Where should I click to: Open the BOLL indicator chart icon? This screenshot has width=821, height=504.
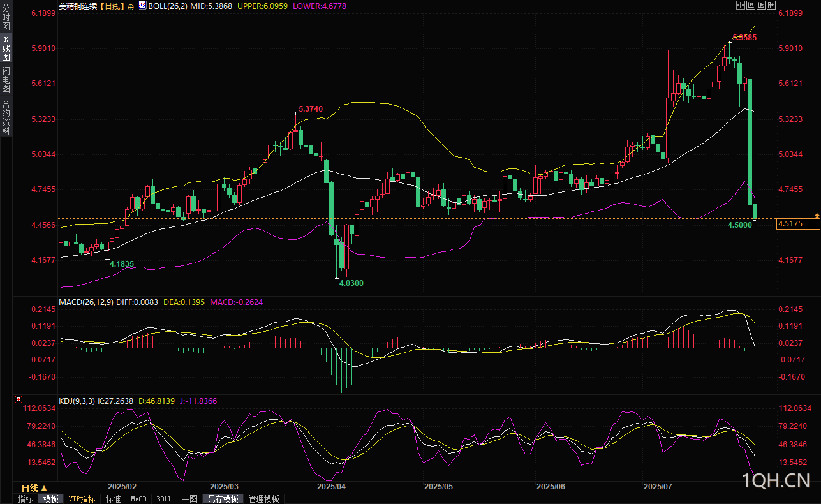142,6
